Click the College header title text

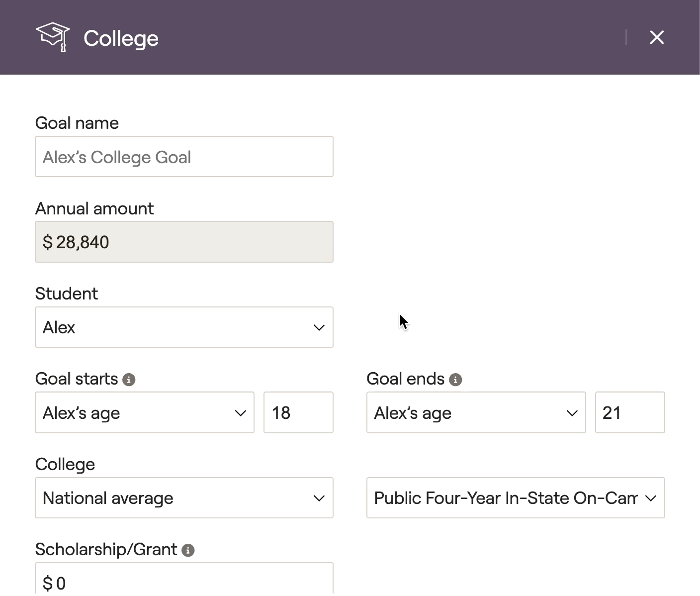[121, 38]
